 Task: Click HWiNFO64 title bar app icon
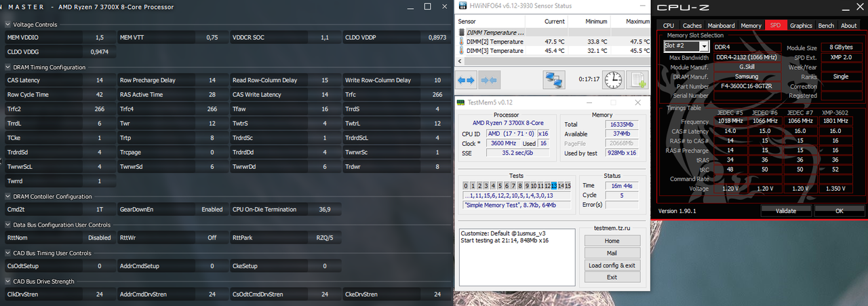pos(462,6)
